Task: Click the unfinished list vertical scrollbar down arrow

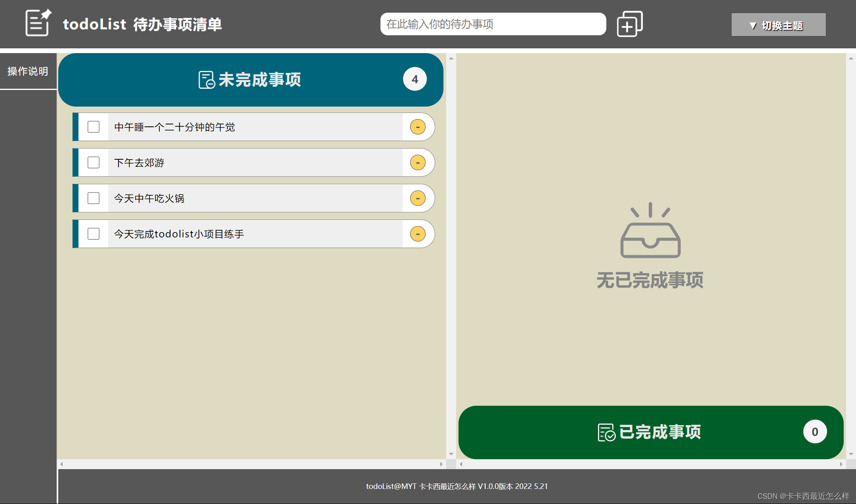Action: 451,454
